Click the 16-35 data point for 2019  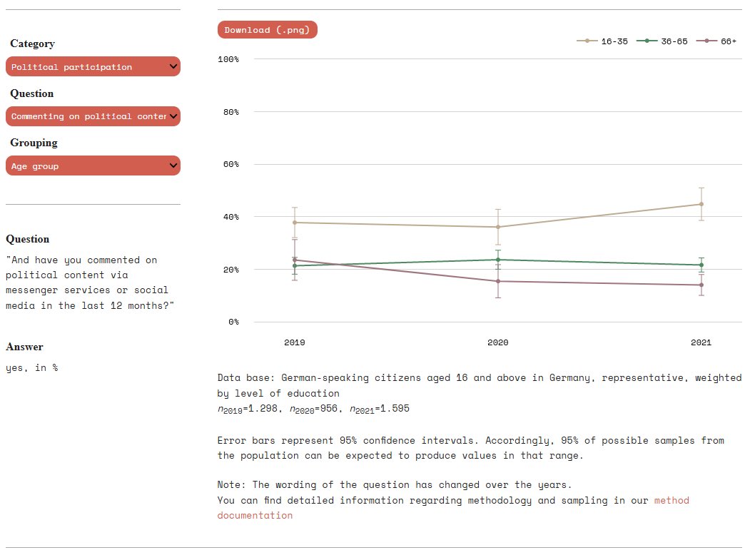(295, 223)
